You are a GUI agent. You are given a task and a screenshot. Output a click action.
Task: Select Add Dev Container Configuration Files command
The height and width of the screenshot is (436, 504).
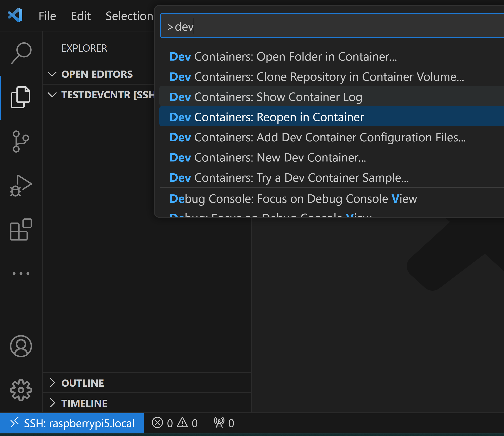coord(332,137)
